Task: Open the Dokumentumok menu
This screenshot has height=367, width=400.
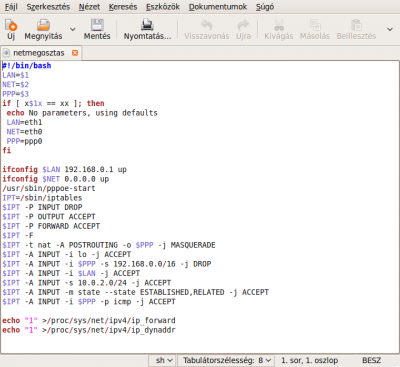Action: 218,7
